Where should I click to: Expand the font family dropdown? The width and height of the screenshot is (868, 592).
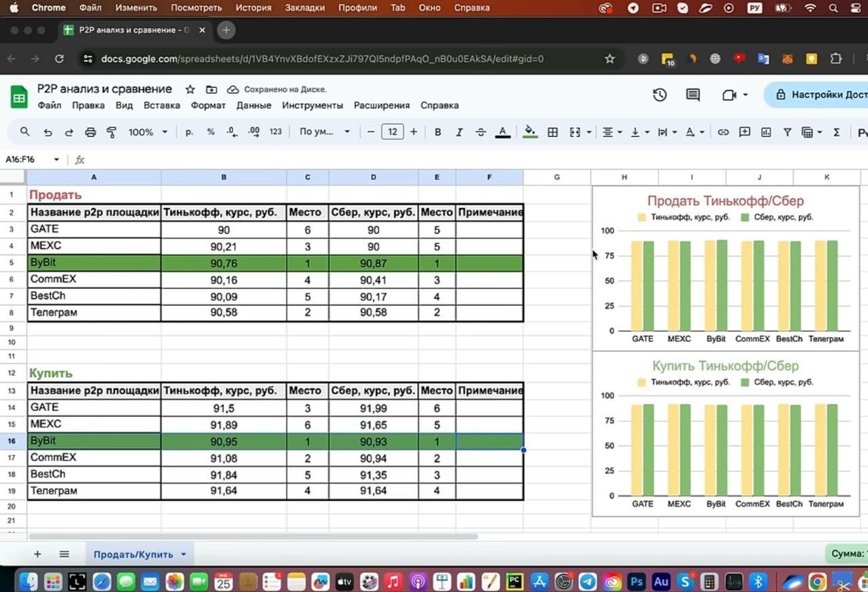pyautogui.click(x=325, y=132)
